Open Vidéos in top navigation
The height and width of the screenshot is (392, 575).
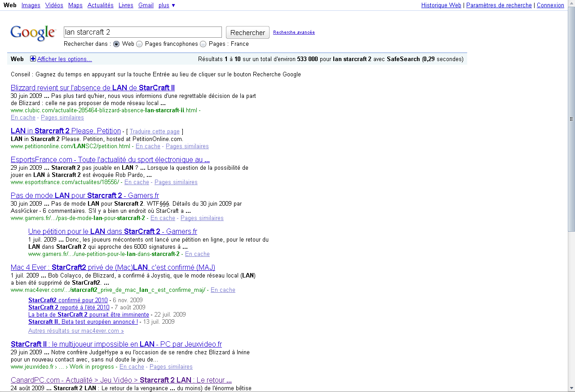point(54,5)
